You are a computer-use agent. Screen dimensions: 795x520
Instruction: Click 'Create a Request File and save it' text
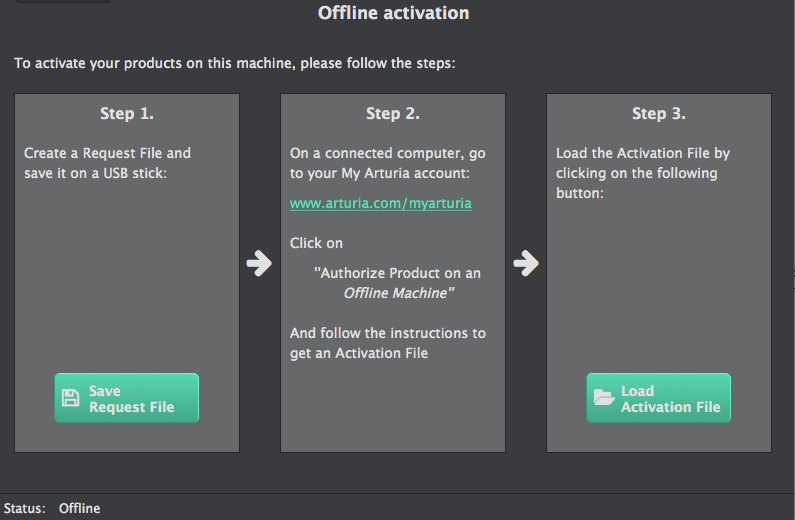point(107,163)
